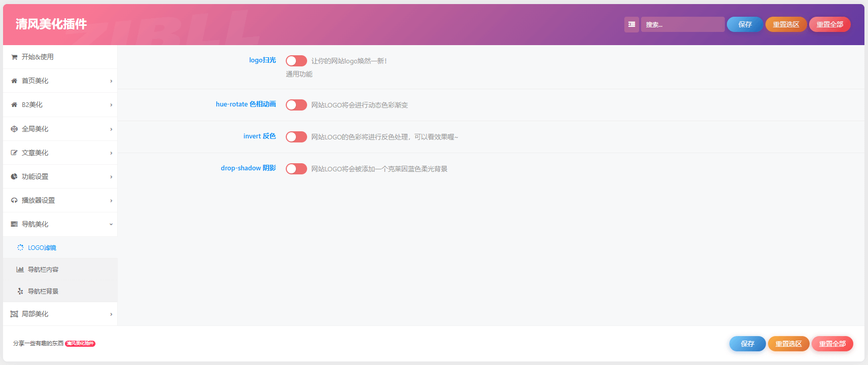Expand the 功能设置 chevron
This screenshot has height=365, width=868.
[111, 177]
